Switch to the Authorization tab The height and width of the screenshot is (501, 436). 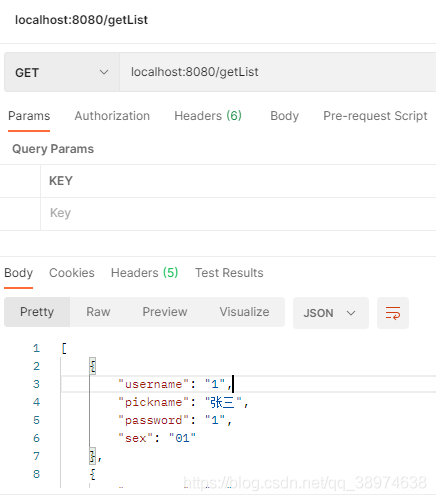pos(112,116)
